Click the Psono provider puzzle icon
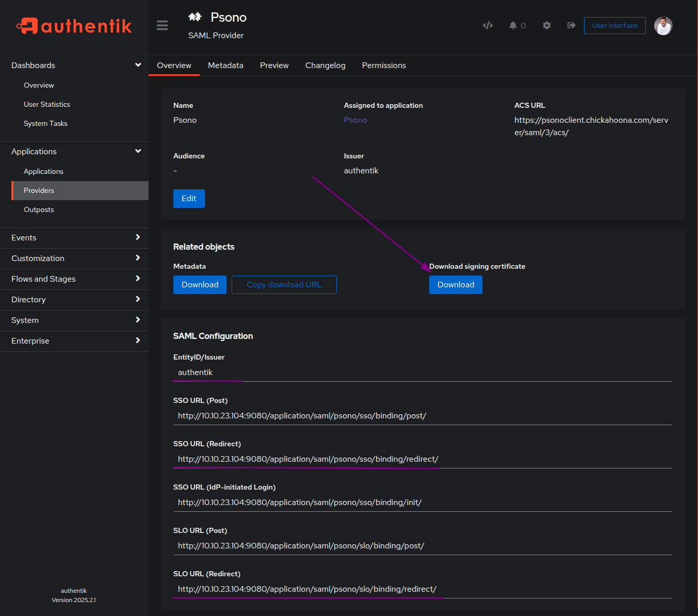698x616 pixels. point(194,17)
